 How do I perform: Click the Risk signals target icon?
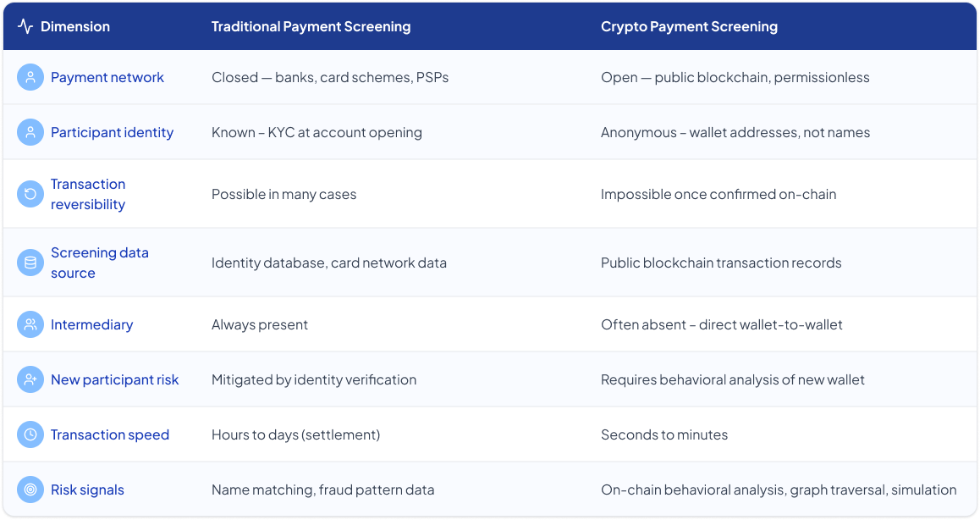(30, 490)
